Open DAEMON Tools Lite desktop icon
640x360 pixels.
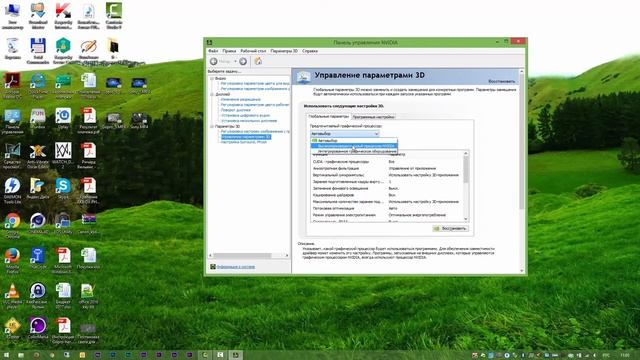click(12, 191)
